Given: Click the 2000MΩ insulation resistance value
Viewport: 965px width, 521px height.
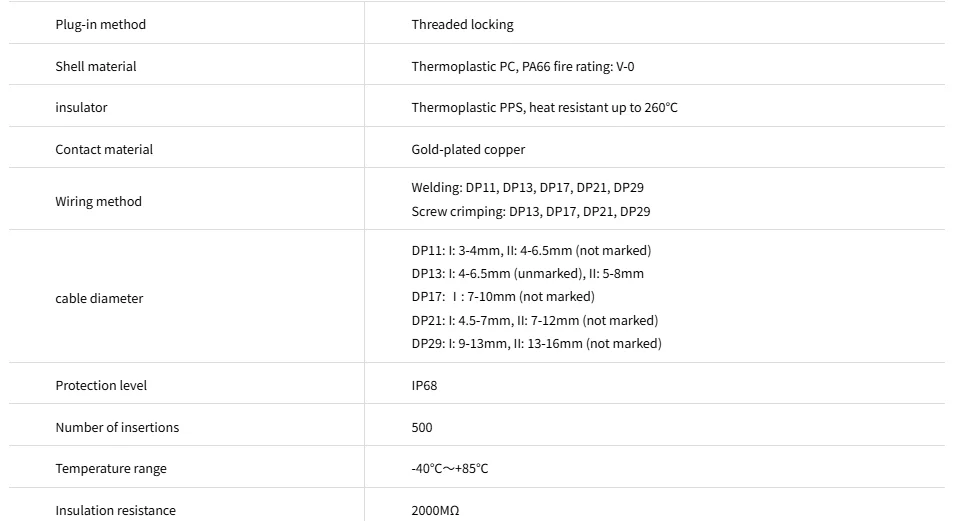Looking at the screenshot, I should (x=435, y=511).
